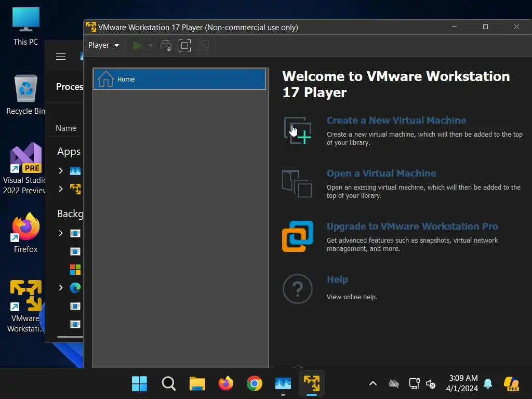
Task: Click the open virtual machine icon
Action: [x=297, y=183]
